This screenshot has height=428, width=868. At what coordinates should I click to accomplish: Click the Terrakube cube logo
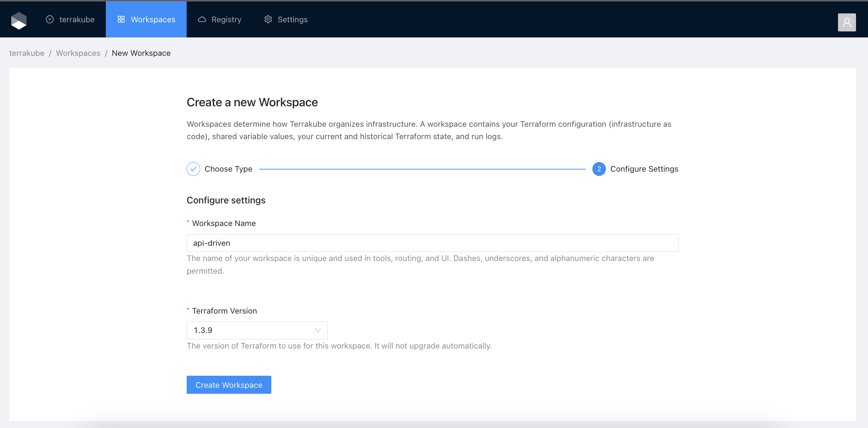(19, 20)
